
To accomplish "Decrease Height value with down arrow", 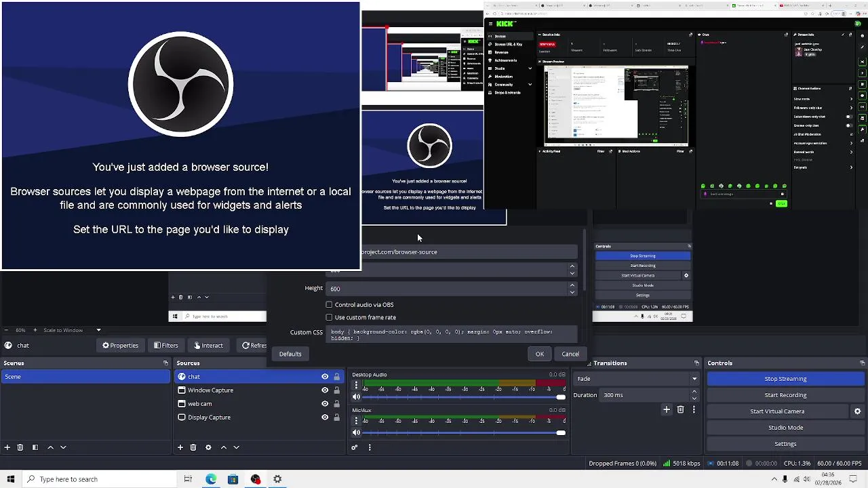I will pyautogui.click(x=572, y=292).
